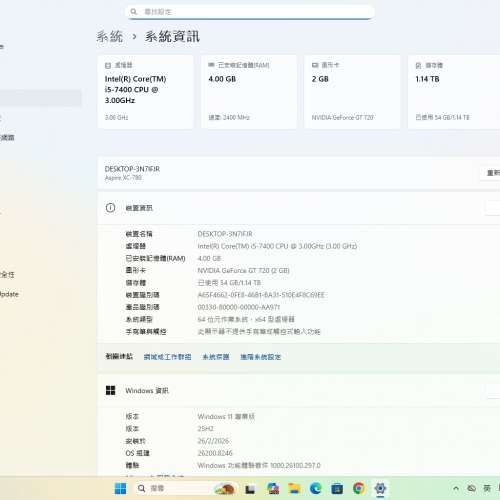Open File Explorer from the taskbar

click(294, 489)
